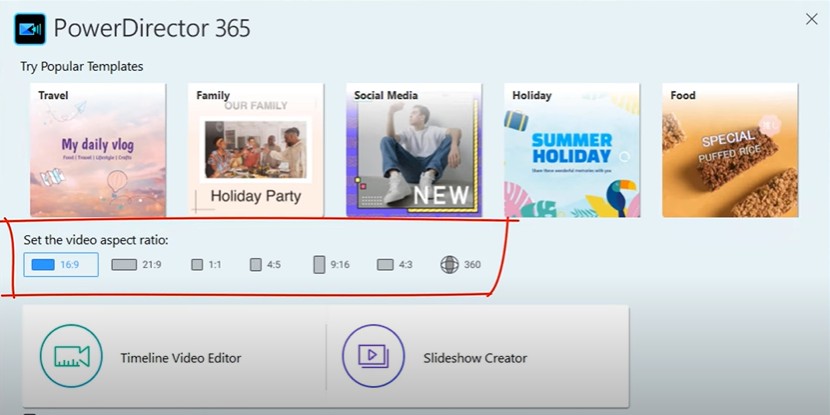Screen dimensions: 830x415
Task: Choose the 4:3 aspect ratio
Action: point(394,265)
